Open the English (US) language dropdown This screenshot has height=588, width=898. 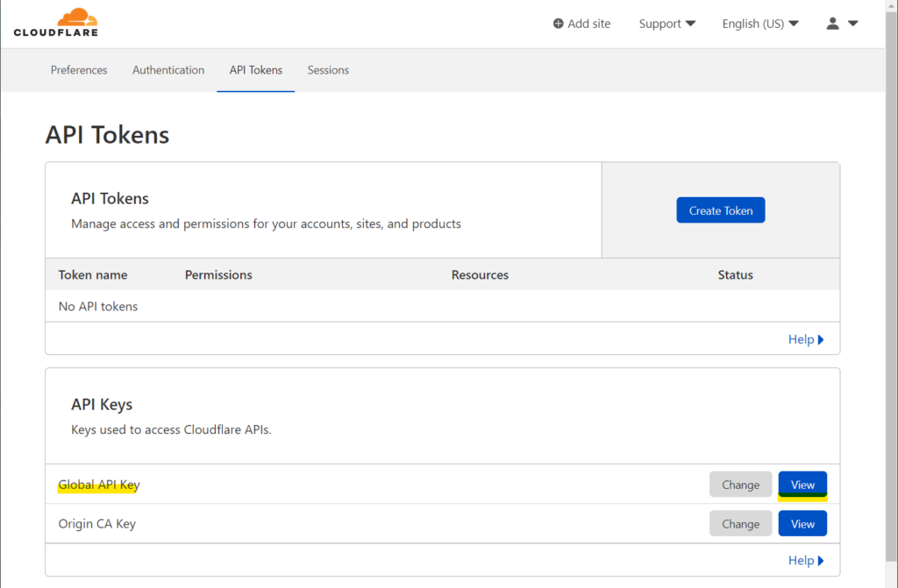[x=760, y=24]
